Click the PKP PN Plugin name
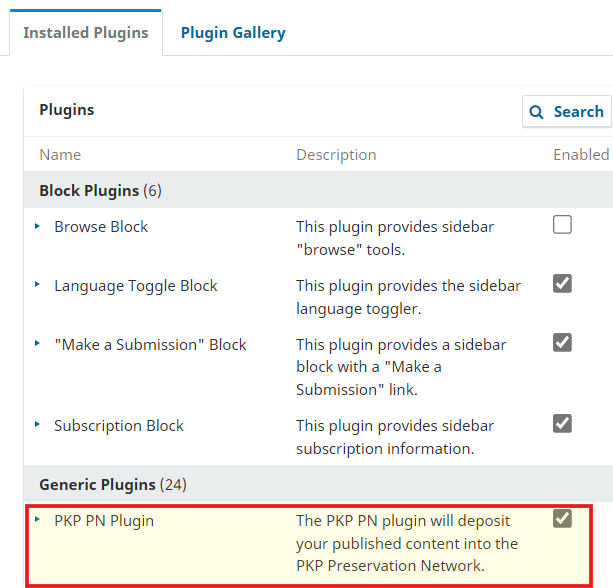 (x=104, y=521)
